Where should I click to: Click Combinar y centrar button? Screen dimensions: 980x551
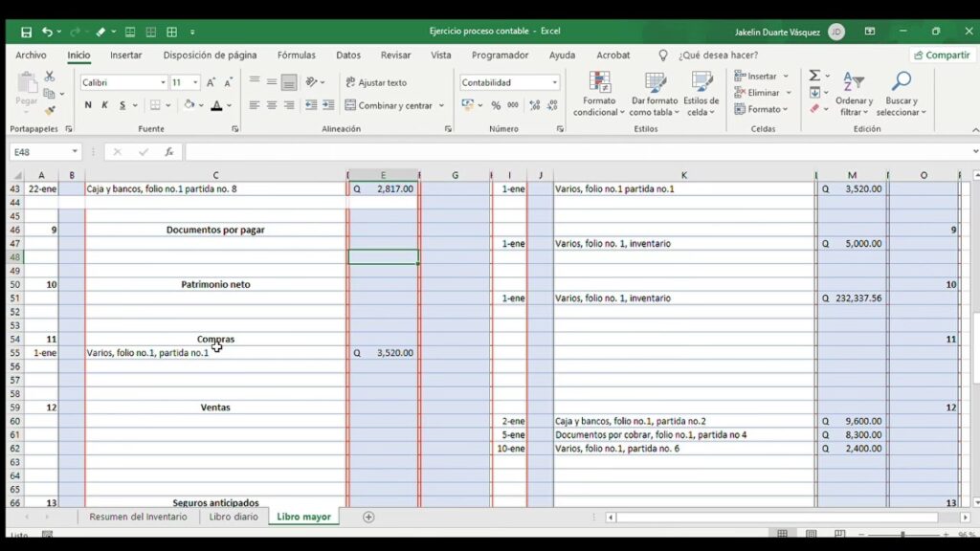(x=390, y=105)
